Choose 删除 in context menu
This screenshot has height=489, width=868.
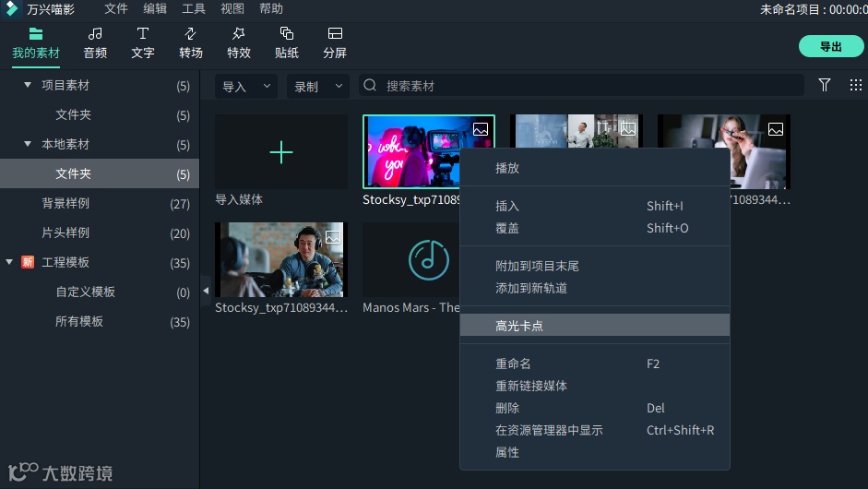(x=595, y=408)
